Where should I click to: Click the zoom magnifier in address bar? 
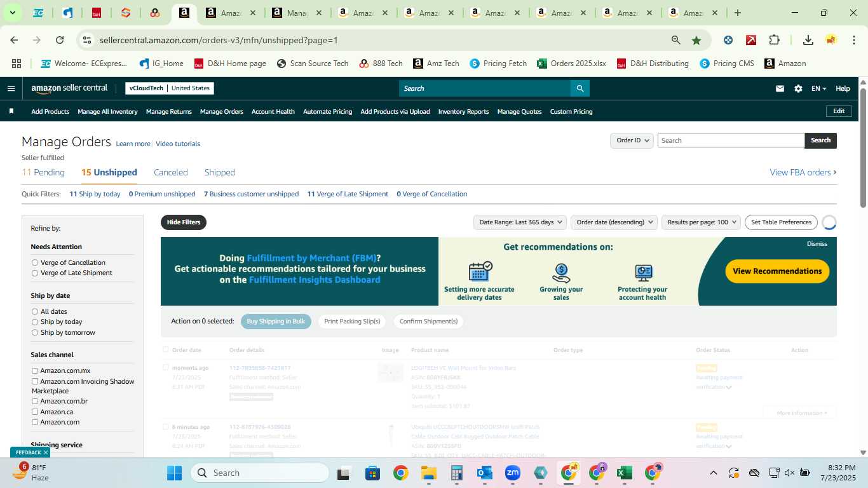pyautogui.click(x=676, y=40)
